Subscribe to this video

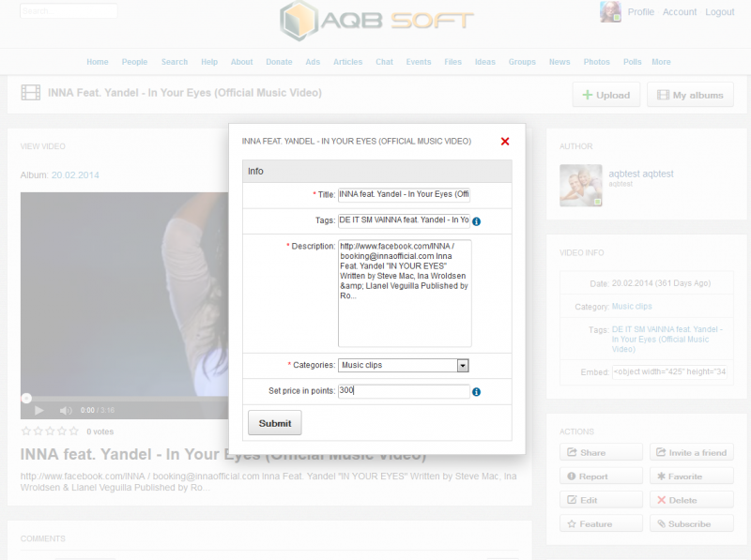pyautogui.click(x=692, y=523)
